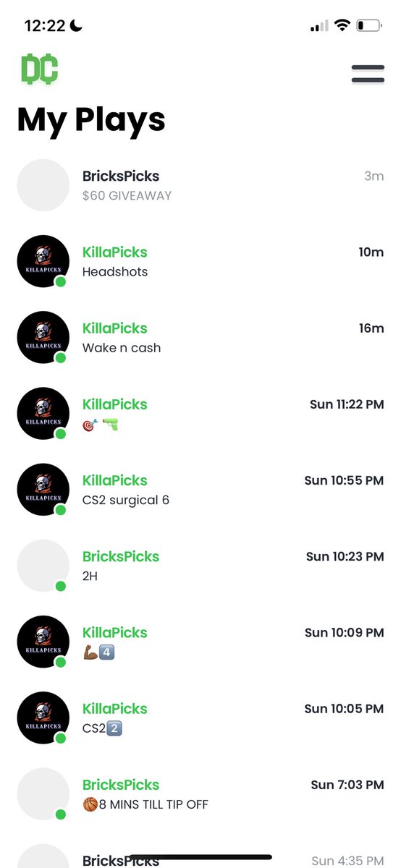Open the CS2 number 2 play
Screen dimensions: 401x868
[200, 718]
